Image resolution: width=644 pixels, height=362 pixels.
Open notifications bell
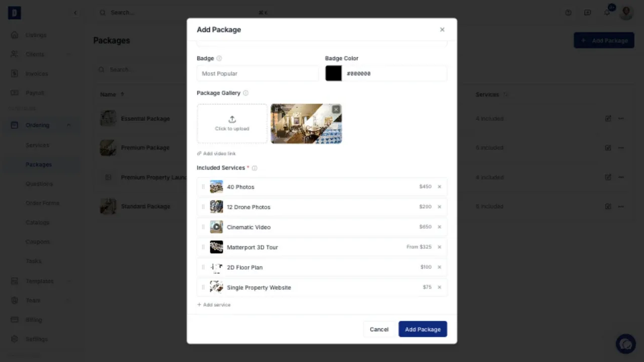click(607, 13)
